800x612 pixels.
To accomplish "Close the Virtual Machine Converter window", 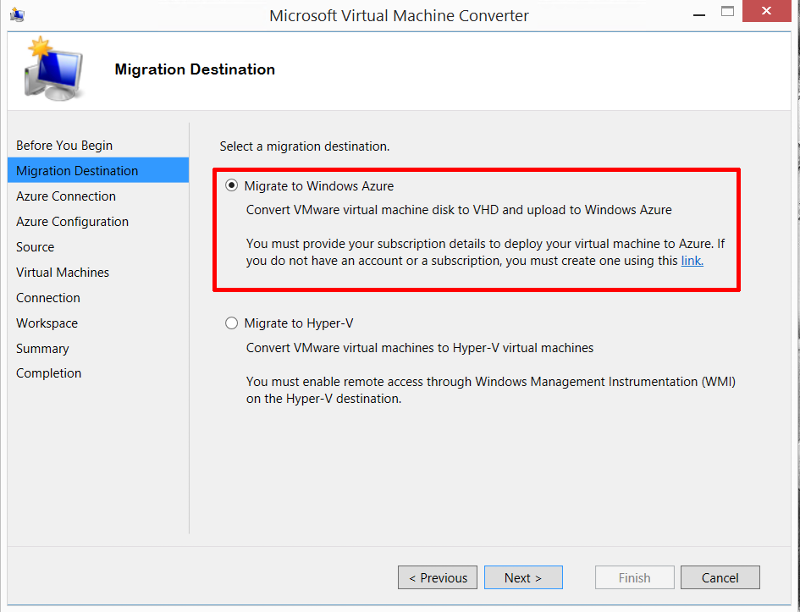I will click(x=766, y=11).
